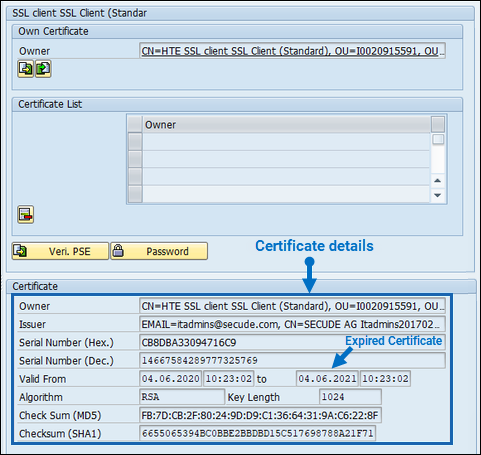Select the Serial Number (Dec.) field

292,360
